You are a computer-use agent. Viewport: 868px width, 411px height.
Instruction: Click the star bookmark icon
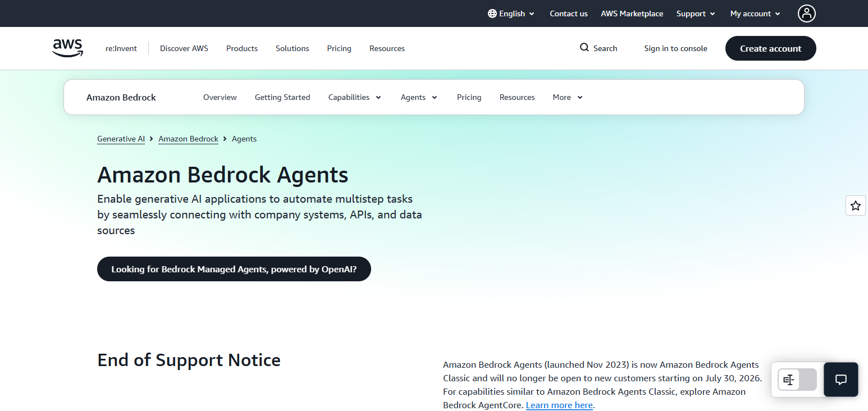[x=856, y=205]
